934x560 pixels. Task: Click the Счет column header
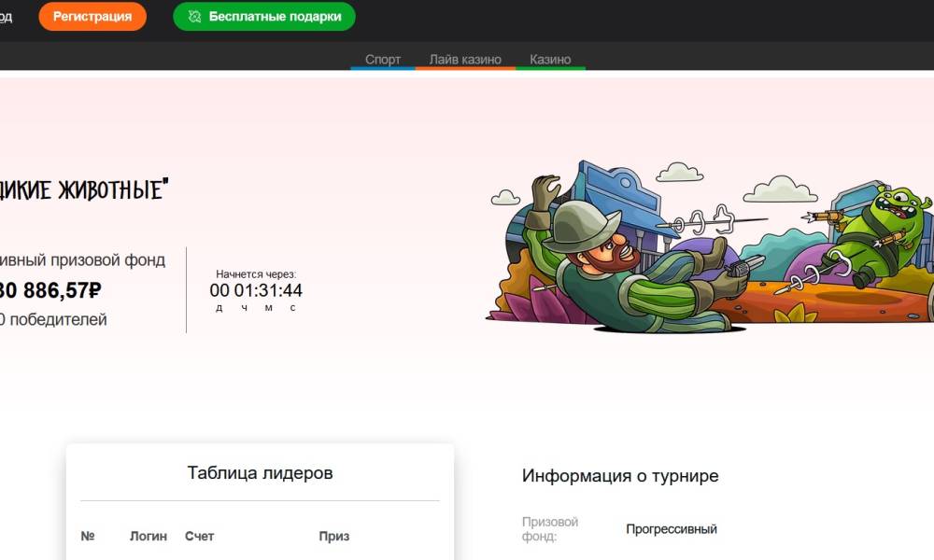199,536
